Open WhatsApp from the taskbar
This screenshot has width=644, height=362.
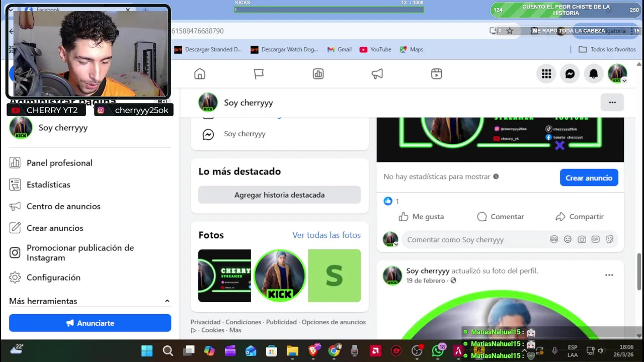(x=438, y=351)
